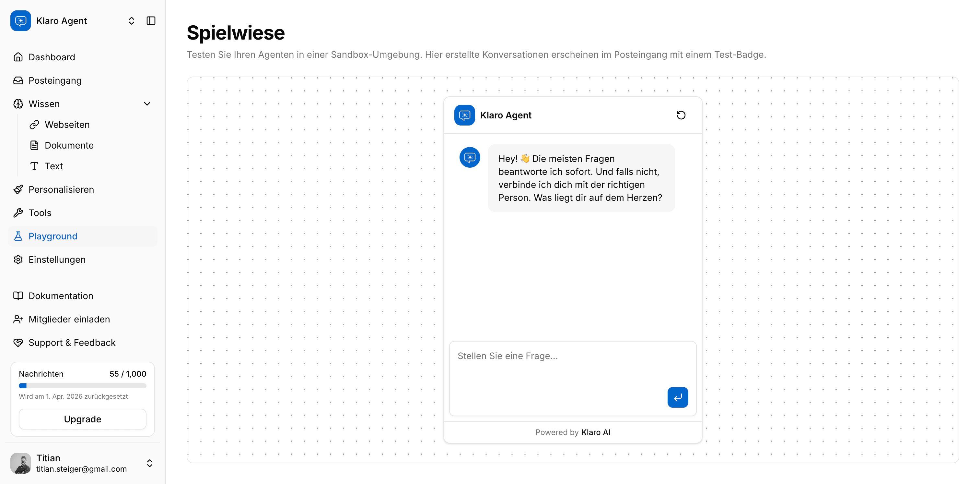Click the Personalisieren brush icon
The image size is (980, 484).
18,189
